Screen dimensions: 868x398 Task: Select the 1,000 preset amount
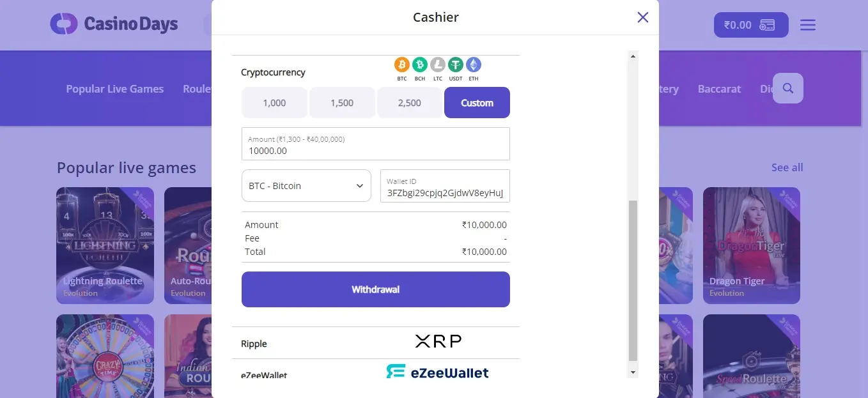274,103
